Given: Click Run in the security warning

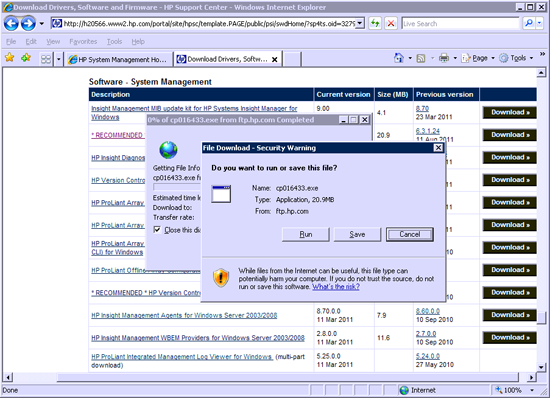Looking at the screenshot, I should 306,234.
